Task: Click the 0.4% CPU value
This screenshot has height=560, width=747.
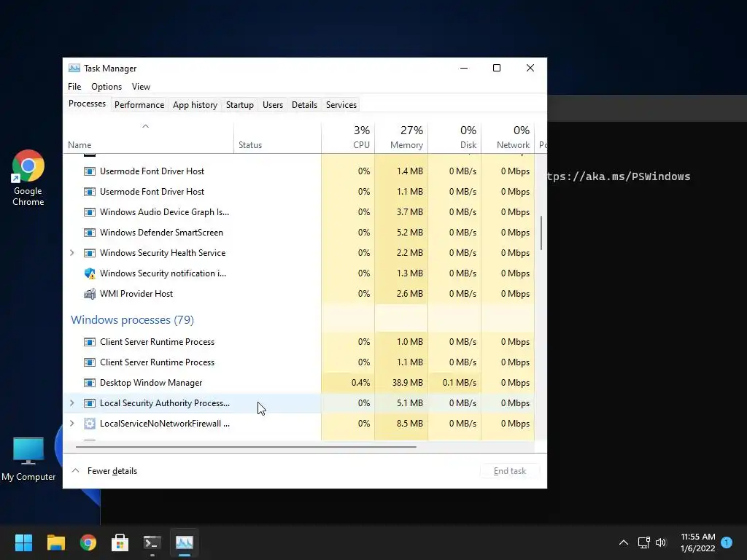Action: pyautogui.click(x=360, y=383)
